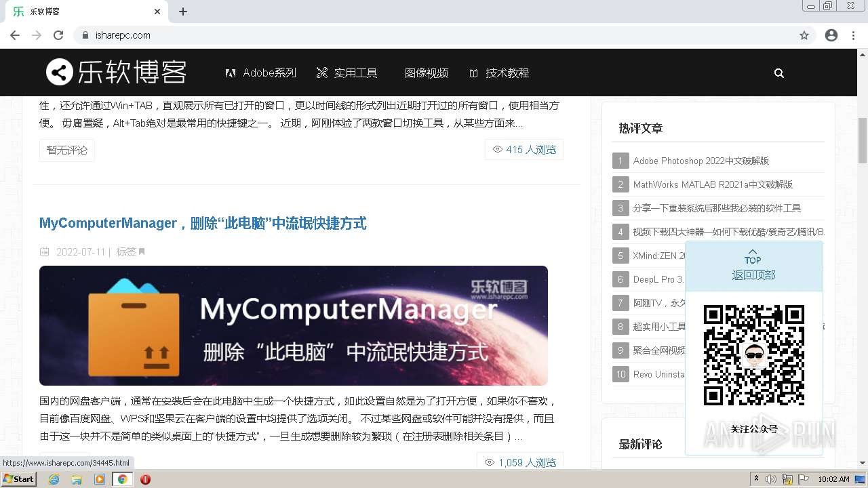Open media player taskbar icon
The width and height of the screenshot is (868, 488).
100,479
